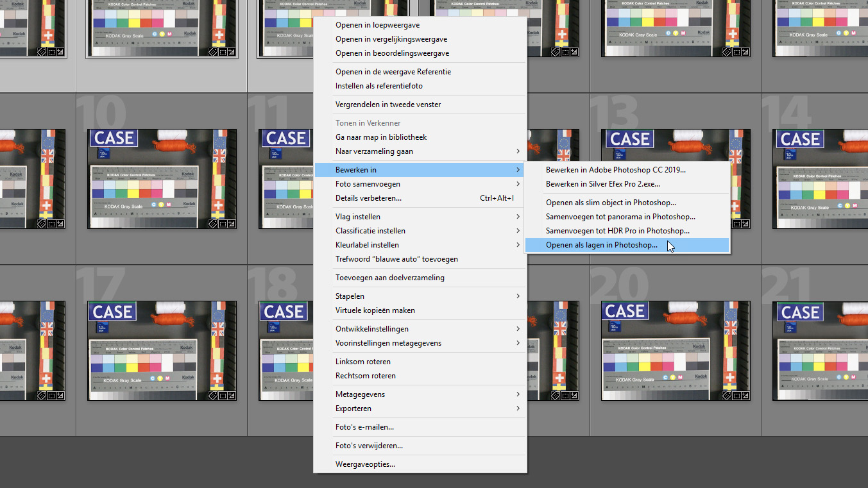Choose 'Bewerken in Silver Efex Pro 2.exe...'

click(627, 184)
